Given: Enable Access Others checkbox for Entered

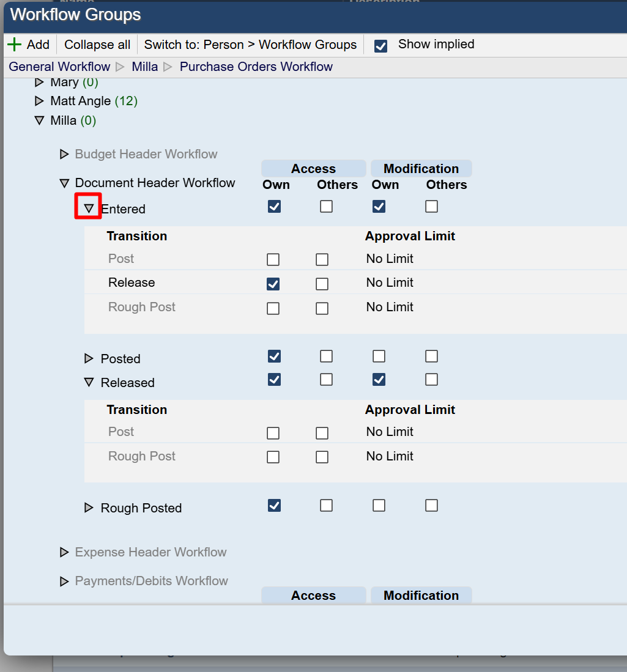Looking at the screenshot, I should (x=327, y=207).
